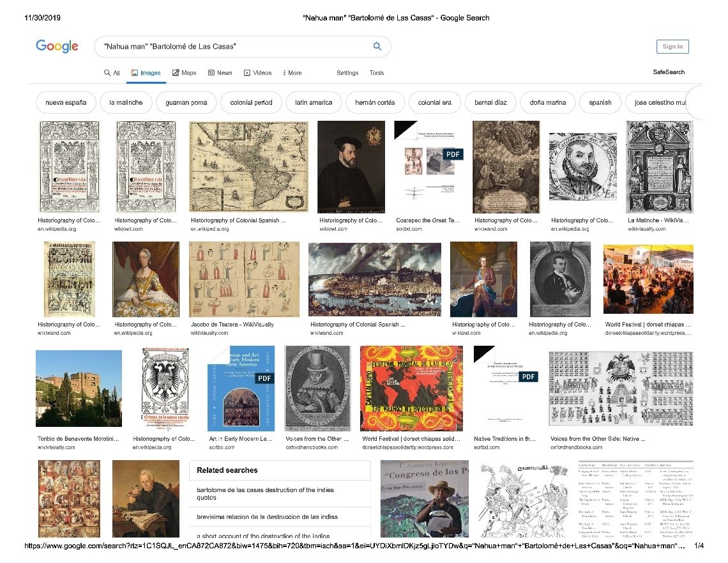Open the hillside building photo thumbnail
This screenshot has height=563, width=728.
pyautogui.click(x=79, y=389)
